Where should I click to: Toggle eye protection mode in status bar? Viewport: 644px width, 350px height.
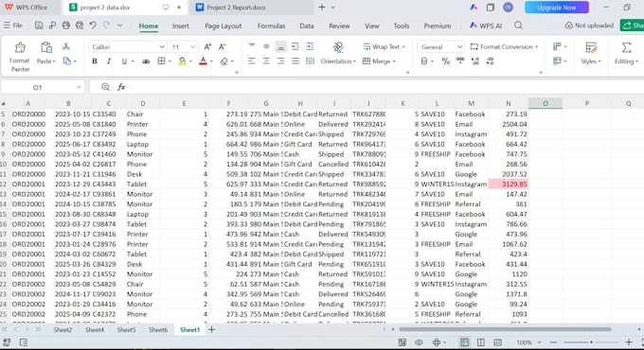coord(419,342)
